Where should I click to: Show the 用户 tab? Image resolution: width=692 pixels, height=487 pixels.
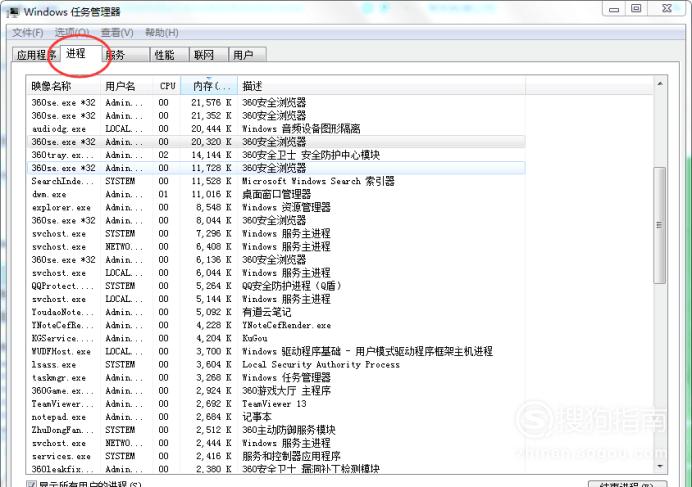(248, 55)
